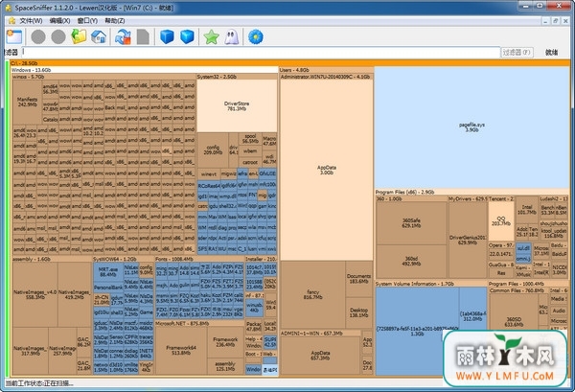Select the DriverStore 781.3Mb block
575x392 pixels.
point(237,106)
